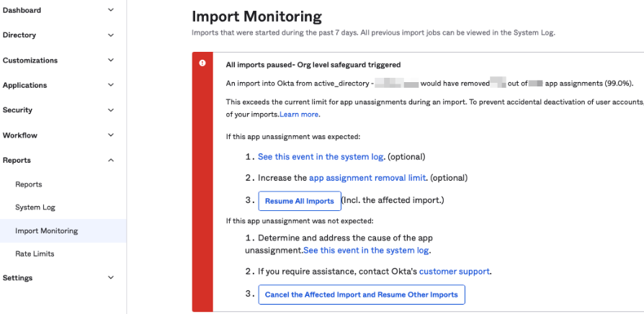The width and height of the screenshot is (644, 314).
Task: Select Customizations in the sidebar
Action: tap(30, 60)
